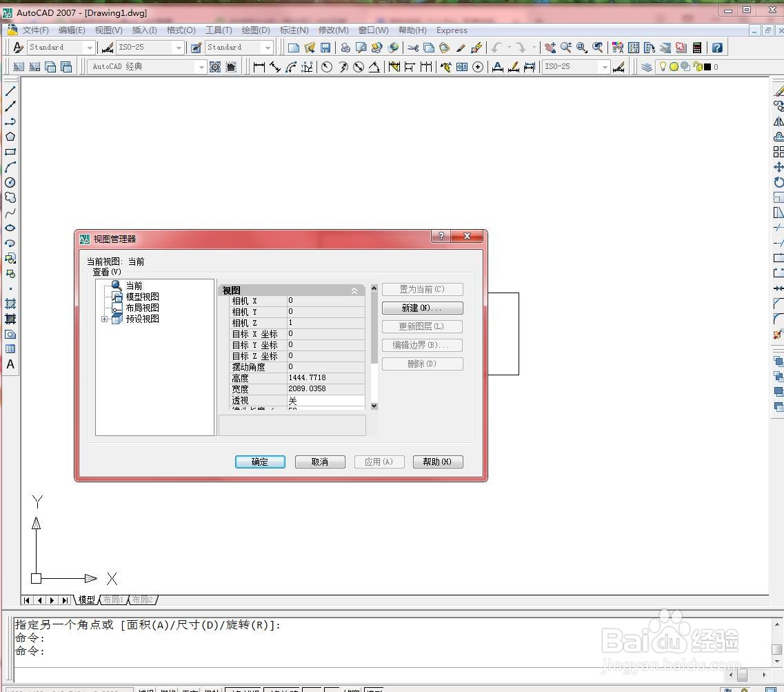
Task: Select the Multiline Text A tool
Action: point(10,364)
